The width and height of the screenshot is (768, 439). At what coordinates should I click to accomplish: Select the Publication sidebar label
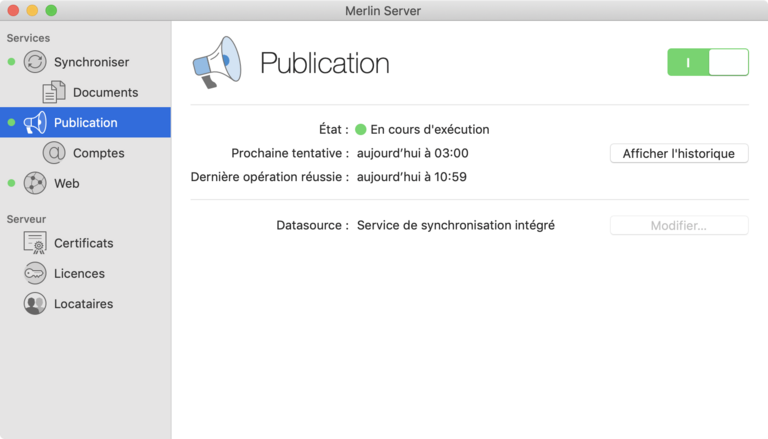click(86, 123)
